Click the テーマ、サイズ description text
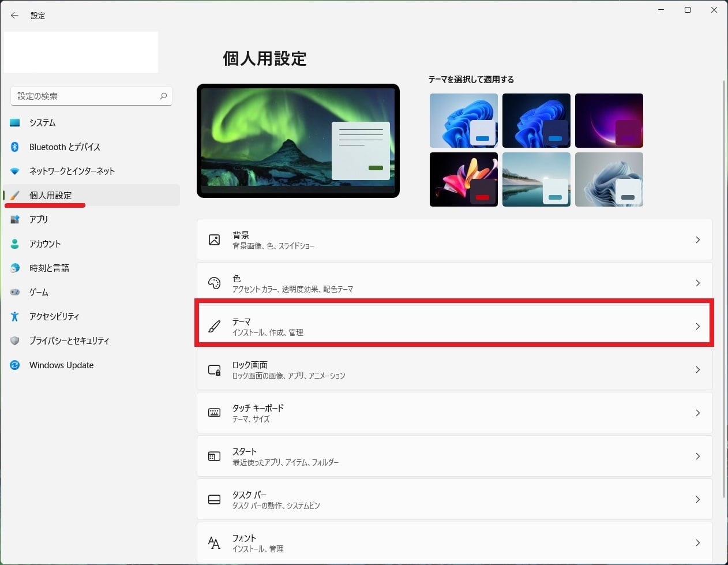Viewport: 728px width, 565px height. click(x=251, y=419)
